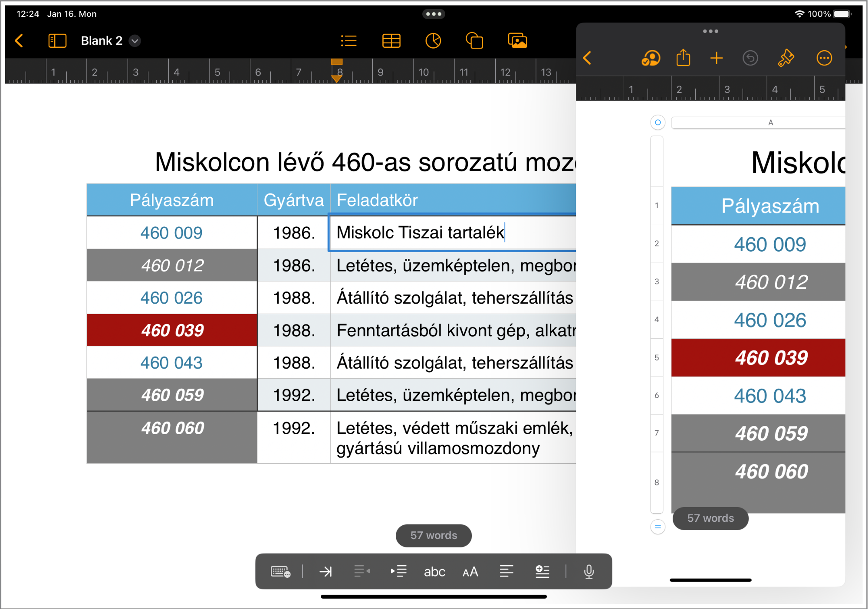Viewport: 868px width, 609px height.
Task: Open the AA font size control
Action: point(470,572)
